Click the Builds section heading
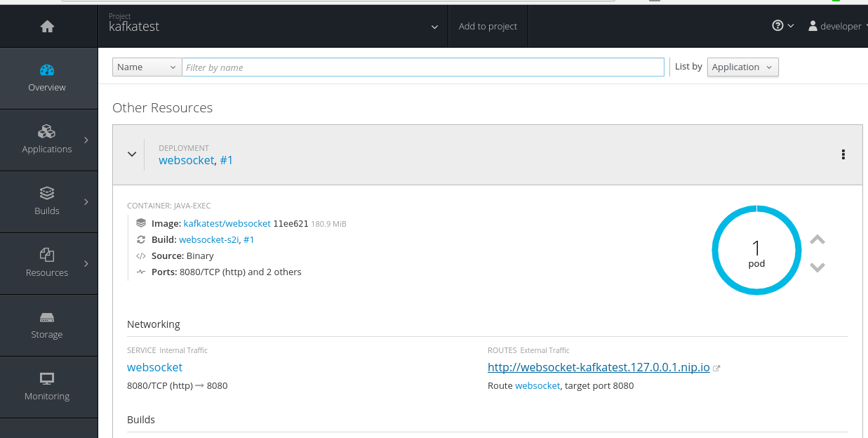The image size is (868, 438). click(x=141, y=420)
